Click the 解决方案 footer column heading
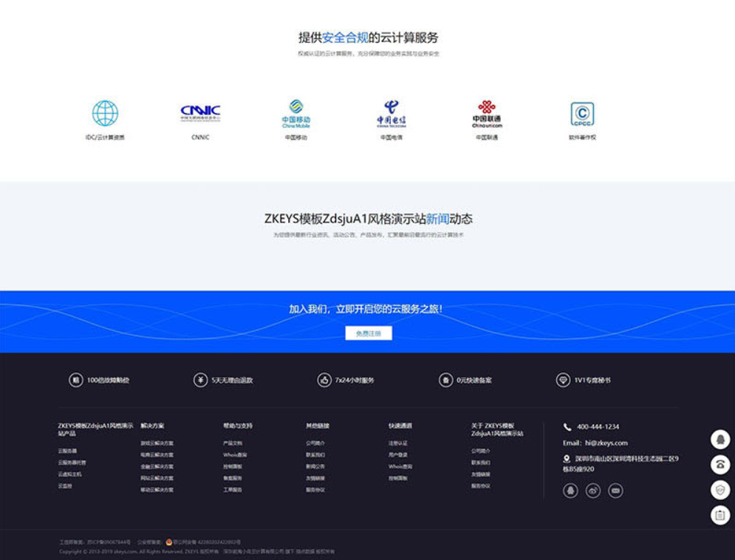 point(152,426)
